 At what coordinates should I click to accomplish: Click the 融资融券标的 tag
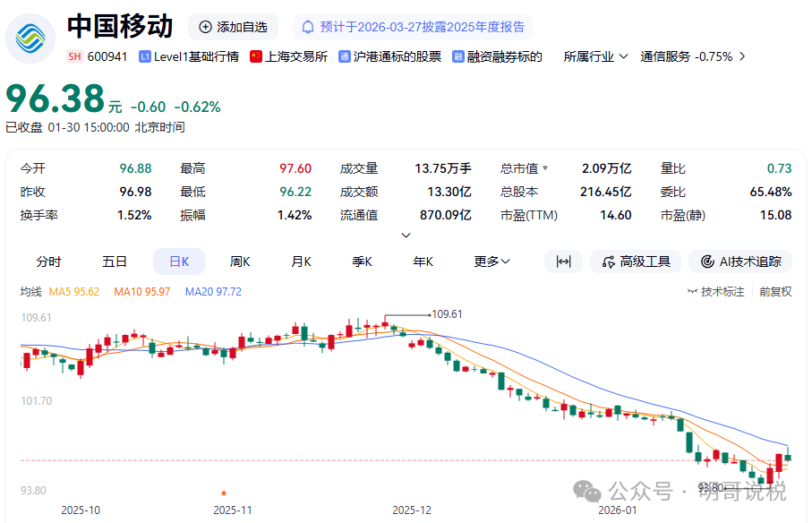tap(498, 56)
